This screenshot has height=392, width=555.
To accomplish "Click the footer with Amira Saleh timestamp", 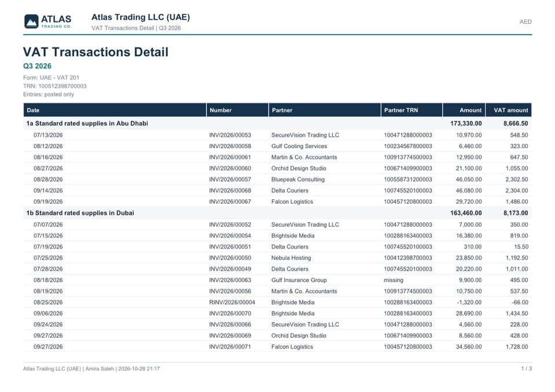I will 91,369.
